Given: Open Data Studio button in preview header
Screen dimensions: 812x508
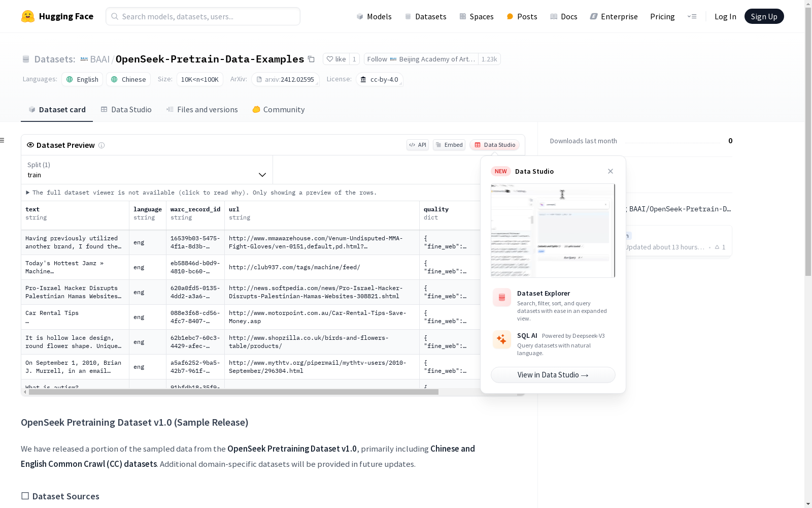Looking at the screenshot, I should pos(495,145).
